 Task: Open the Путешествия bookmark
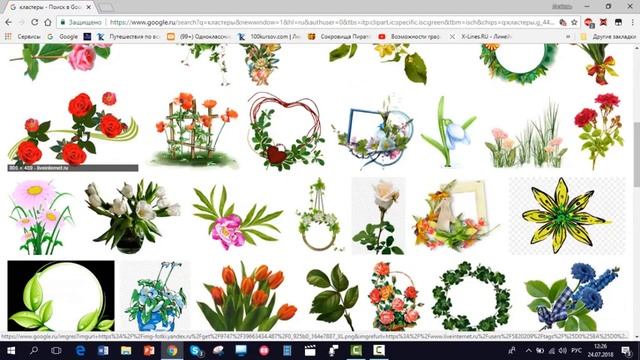point(128,37)
